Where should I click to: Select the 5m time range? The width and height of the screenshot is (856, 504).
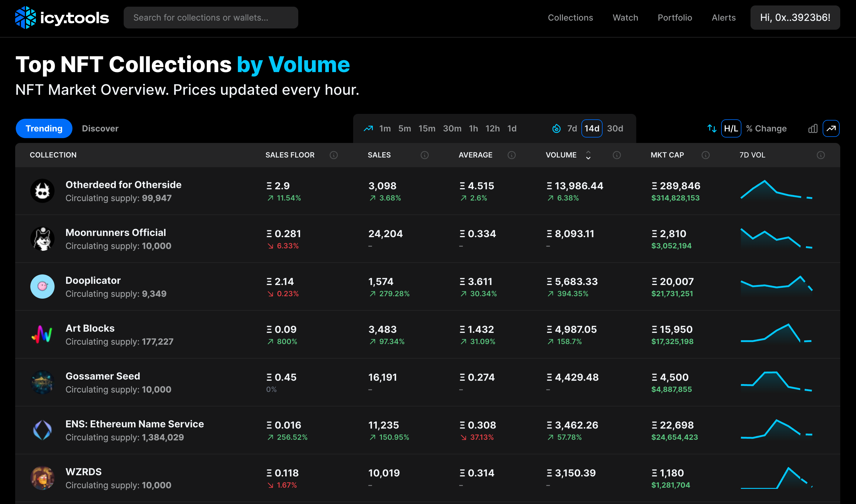pyautogui.click(x=404, y=128)
